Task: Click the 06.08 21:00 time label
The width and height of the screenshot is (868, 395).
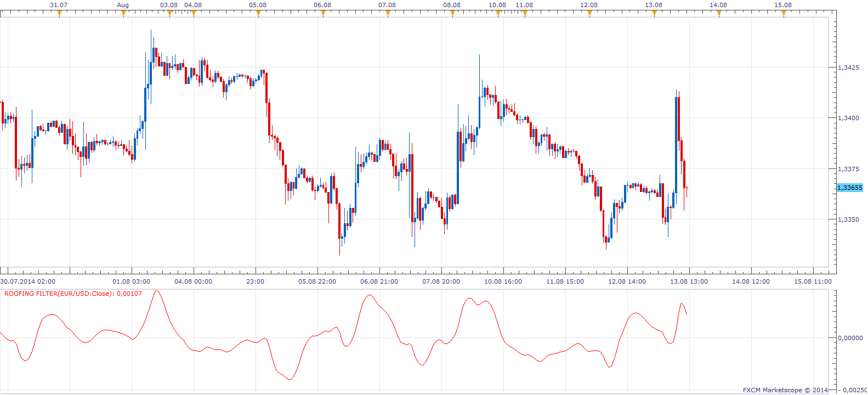Action: click(379, 281)
